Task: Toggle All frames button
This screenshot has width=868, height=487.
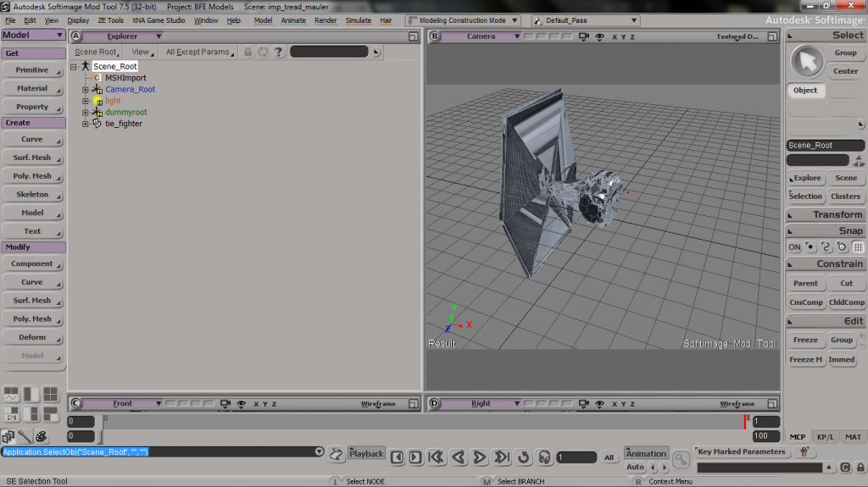Action: [609, 457]
